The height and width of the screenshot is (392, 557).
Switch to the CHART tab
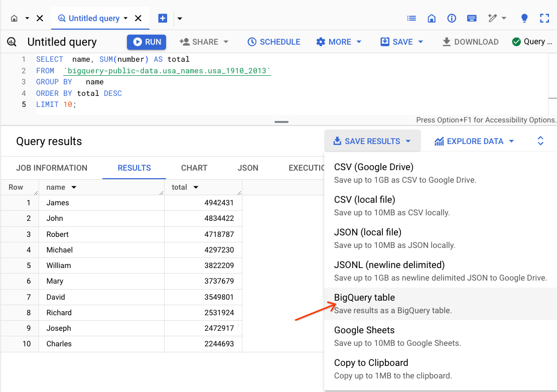point(194,168)
